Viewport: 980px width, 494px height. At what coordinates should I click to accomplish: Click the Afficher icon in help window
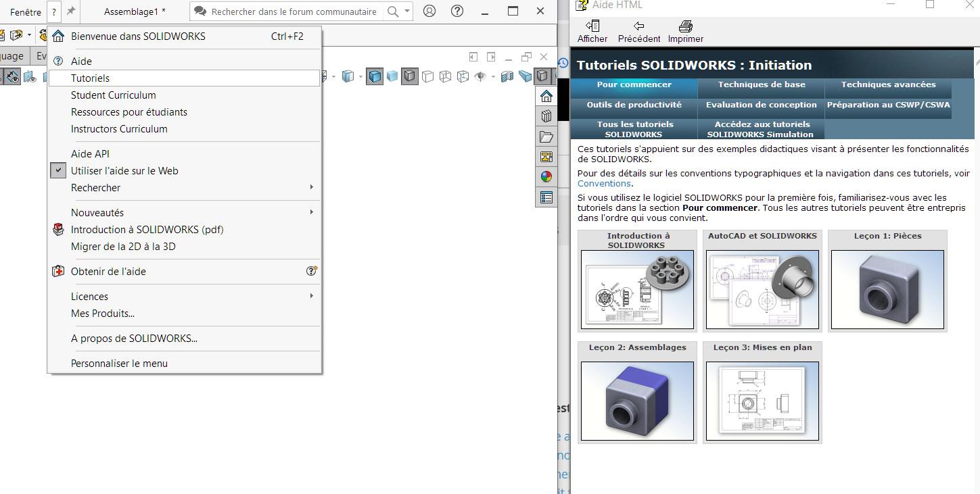pyautogui.click(x=592, y=32)
